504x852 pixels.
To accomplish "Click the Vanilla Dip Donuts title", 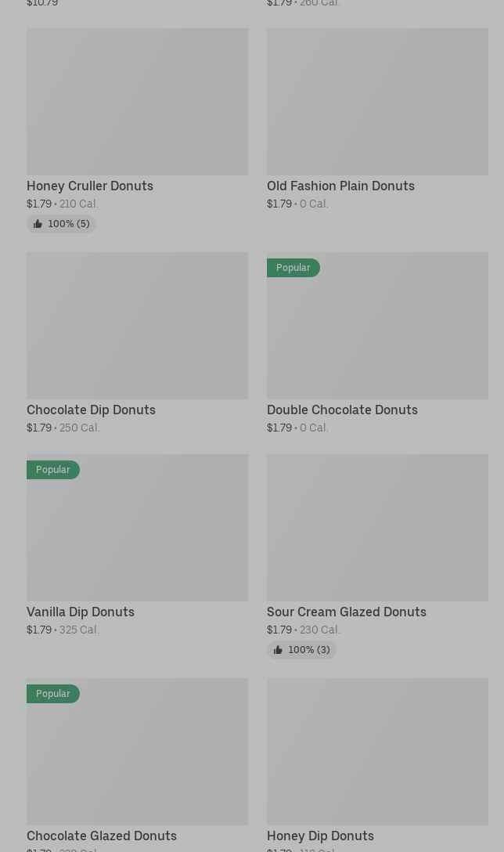I will pyautogui.click(x=81, y=612).
